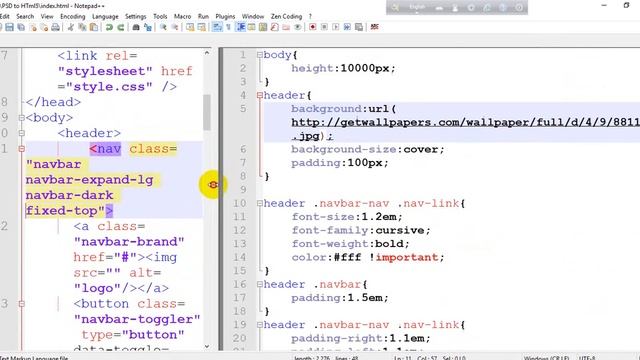
Task: Open the Folder as Workspace icon
Action: (x=286, y=27)
